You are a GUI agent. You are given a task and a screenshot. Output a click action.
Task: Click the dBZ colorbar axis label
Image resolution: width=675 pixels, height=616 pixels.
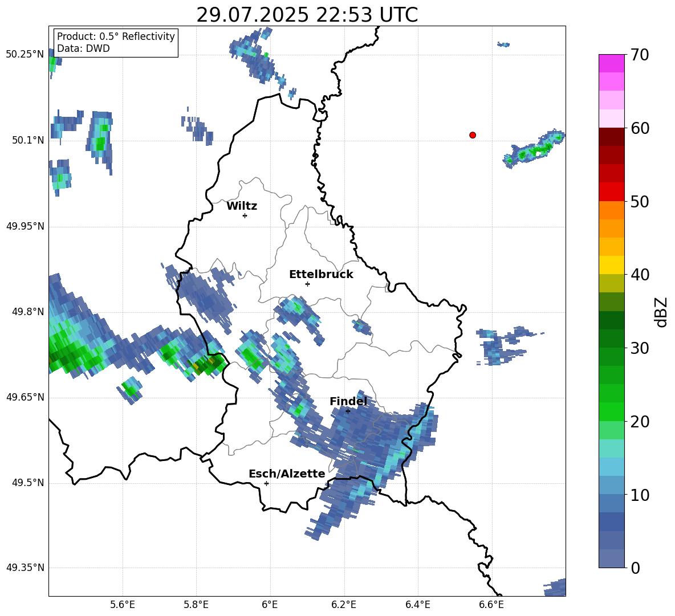(661, 312)
